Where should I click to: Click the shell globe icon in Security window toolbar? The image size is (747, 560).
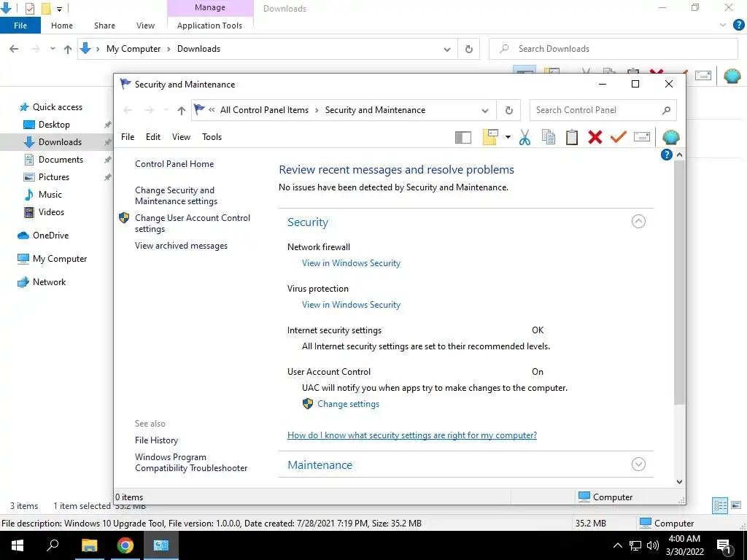point(671,137)
